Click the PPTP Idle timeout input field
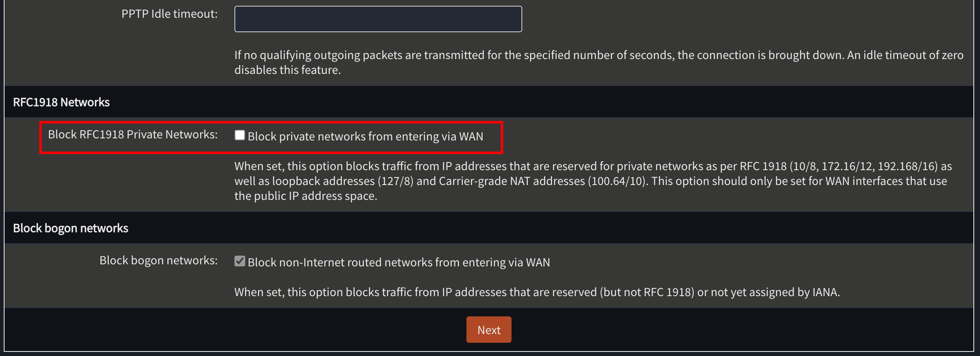The width and height of the screenshot is (980, 356). (x=378, y=19)
